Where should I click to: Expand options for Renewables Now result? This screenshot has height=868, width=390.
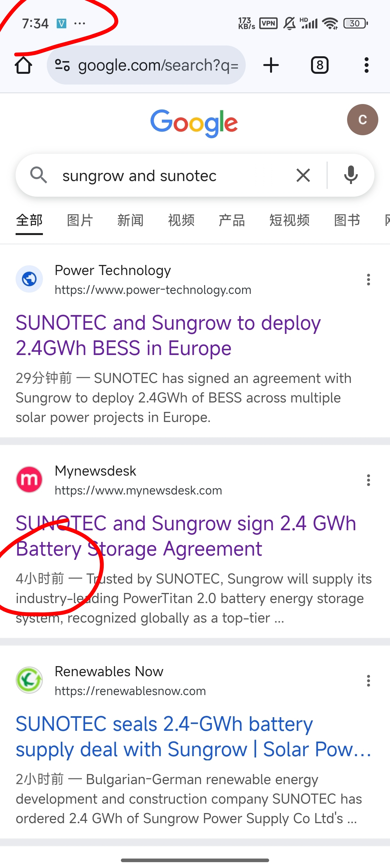point(369,681)
